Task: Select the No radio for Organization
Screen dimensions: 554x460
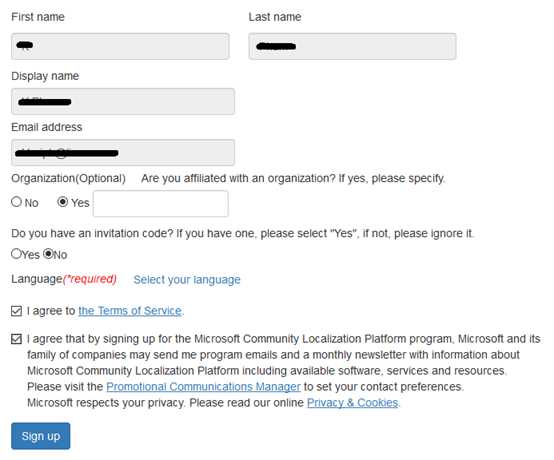Action: 16,202
